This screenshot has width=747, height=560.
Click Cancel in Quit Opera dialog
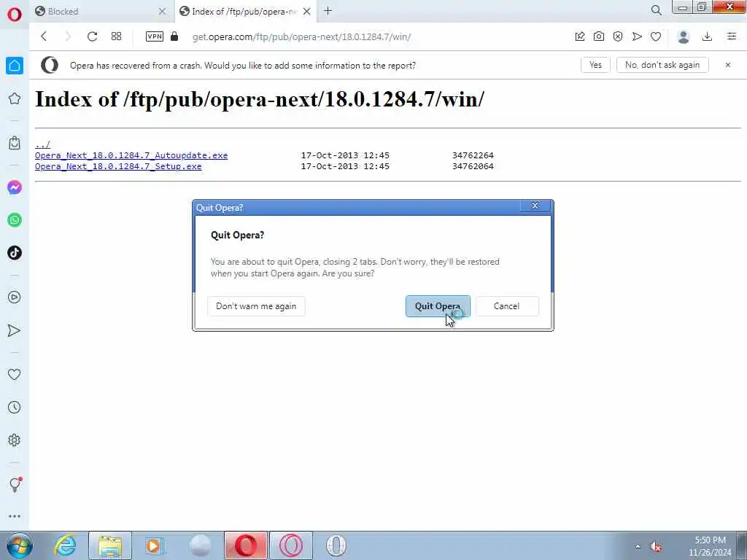pos(507,306)
